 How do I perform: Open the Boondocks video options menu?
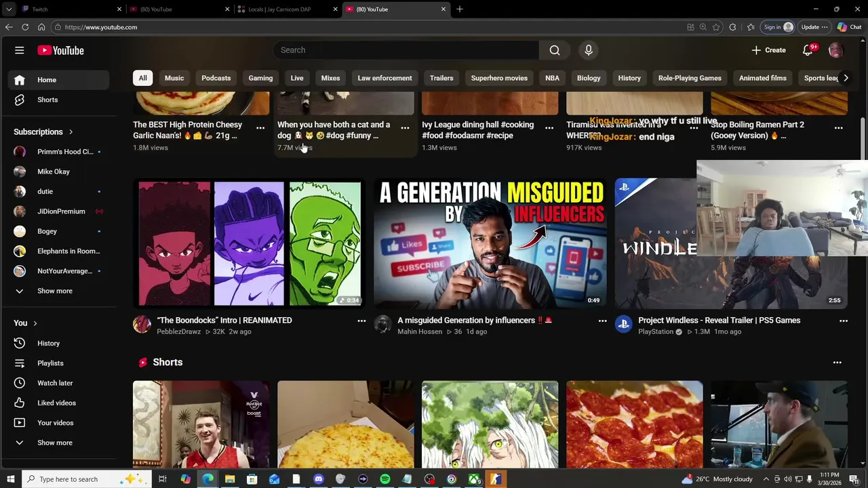[361, 321]
